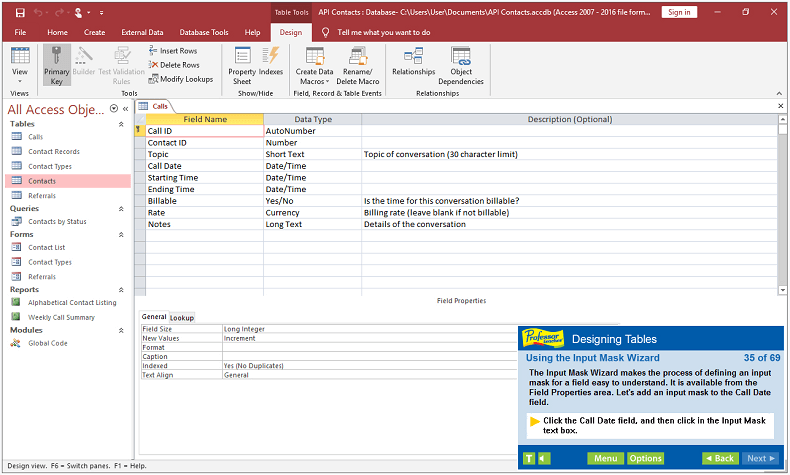Select the Billable row's Yes/No data type
790x475 pixels.
point(312,201)
